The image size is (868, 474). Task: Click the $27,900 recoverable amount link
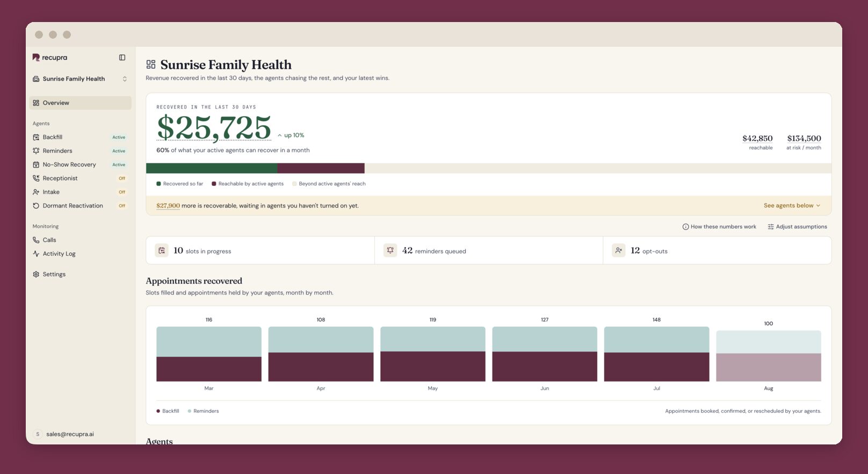coord(168,206)
